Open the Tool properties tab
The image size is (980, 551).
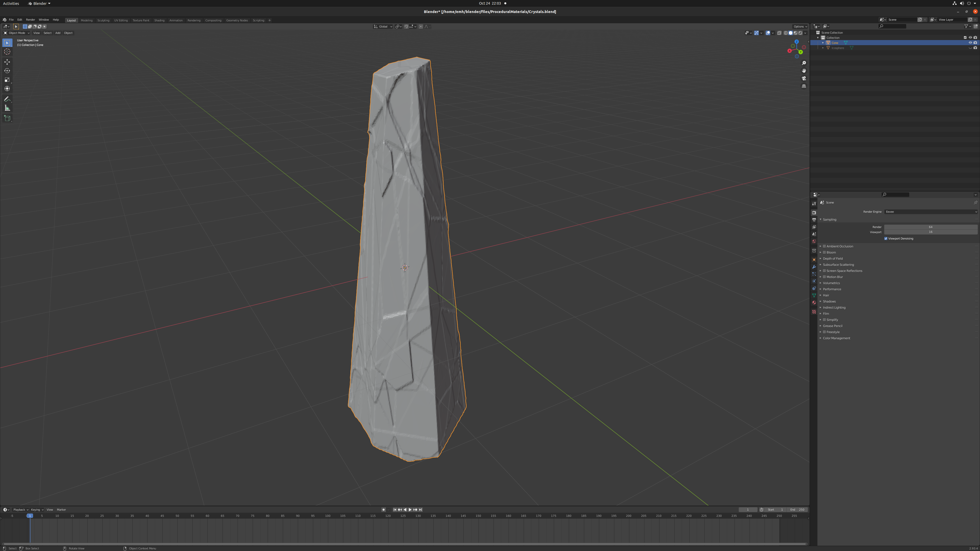[814, 204]
